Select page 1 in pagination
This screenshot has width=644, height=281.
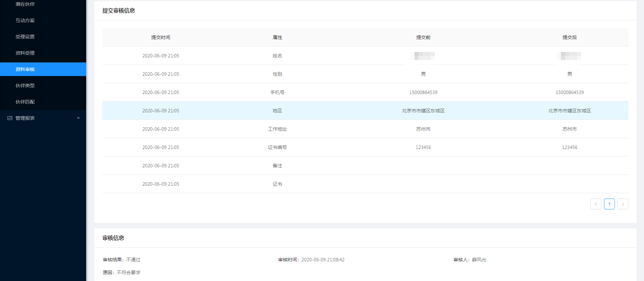click(x=609, y=204)
